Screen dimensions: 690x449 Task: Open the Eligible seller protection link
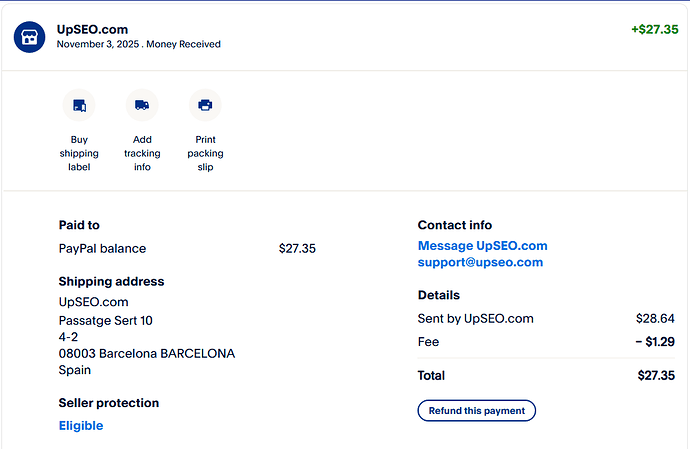click(x=81, y=426)
